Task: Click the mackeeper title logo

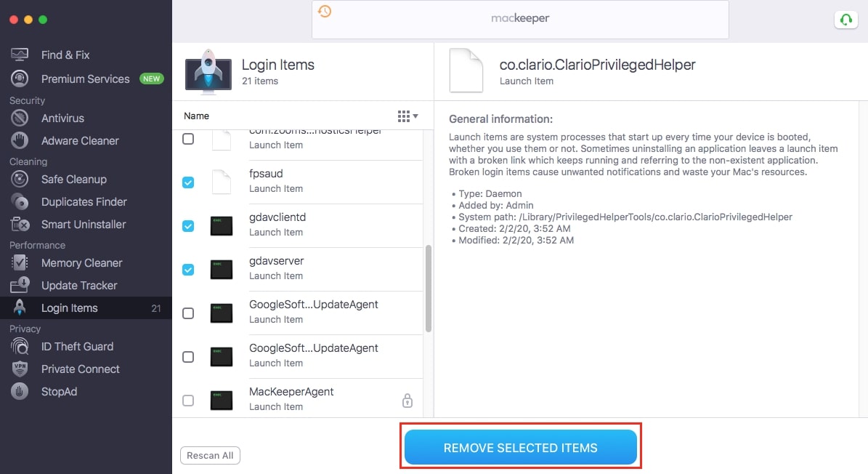Action: click(x=520, y=18)
